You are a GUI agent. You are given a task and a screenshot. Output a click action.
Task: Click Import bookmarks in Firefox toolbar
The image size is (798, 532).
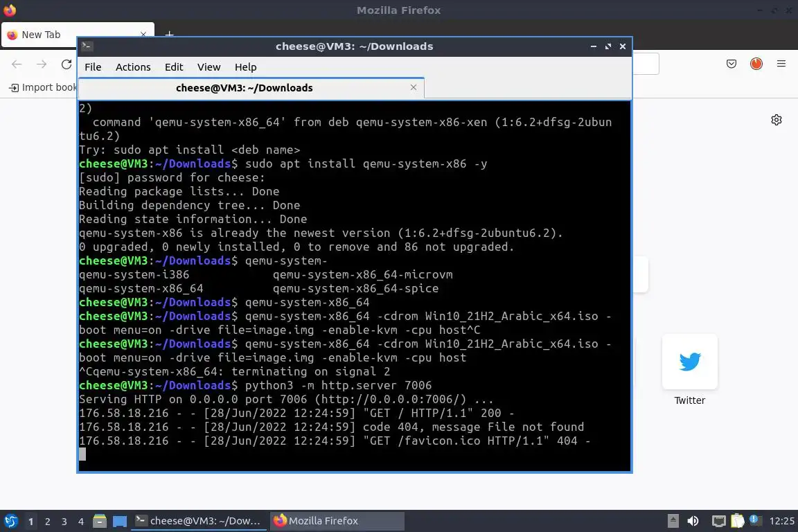point(43,87)
